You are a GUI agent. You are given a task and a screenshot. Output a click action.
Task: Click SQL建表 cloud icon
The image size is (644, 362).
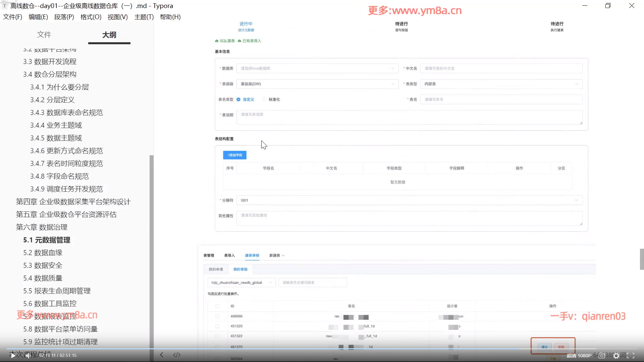pos(217,41)
